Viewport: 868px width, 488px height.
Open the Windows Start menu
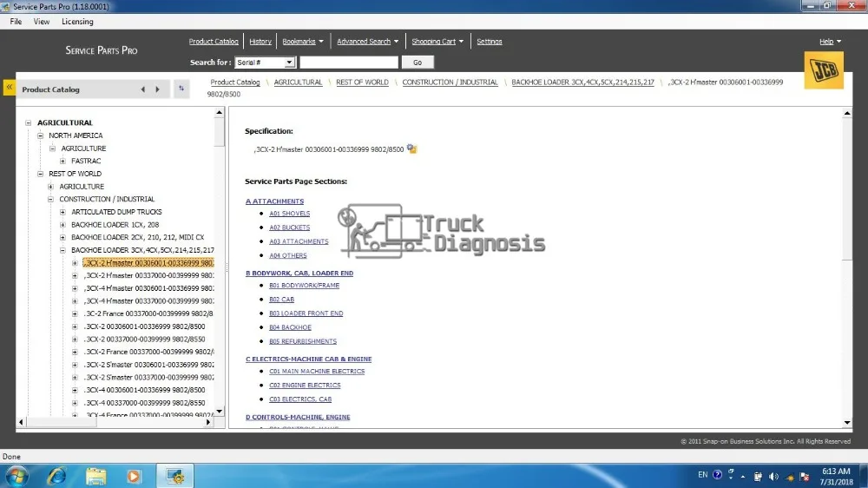click(16, 477)
